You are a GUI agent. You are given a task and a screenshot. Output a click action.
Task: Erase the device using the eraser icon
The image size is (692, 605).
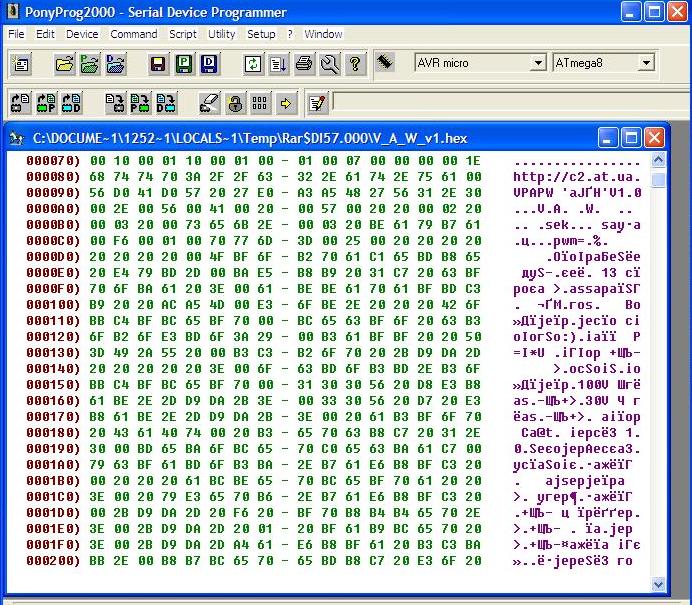[209, 103]
